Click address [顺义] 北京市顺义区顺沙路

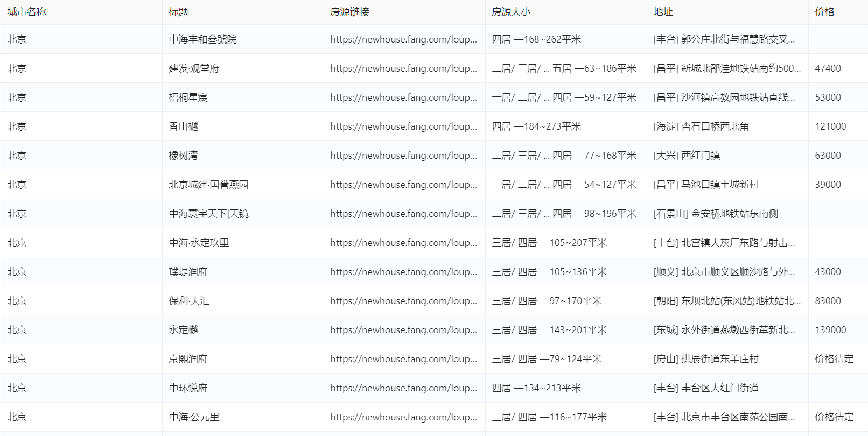point(724,272)
